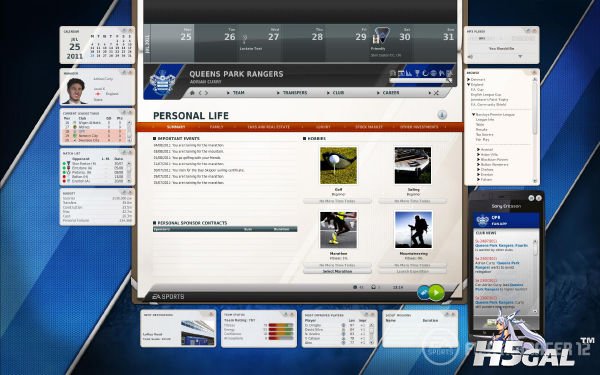Click the tools icon right of Career
The width and height of the screenshot is (600, 375).
[436, 93]
